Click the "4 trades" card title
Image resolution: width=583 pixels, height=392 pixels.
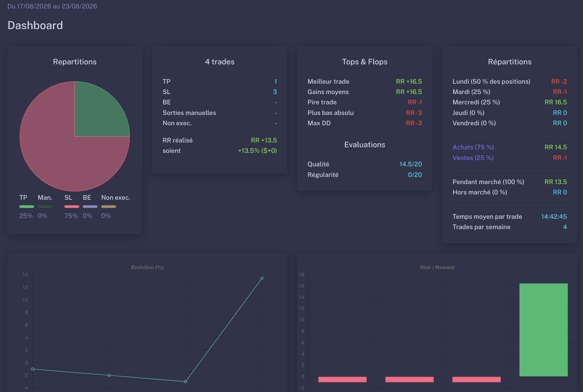220,62
